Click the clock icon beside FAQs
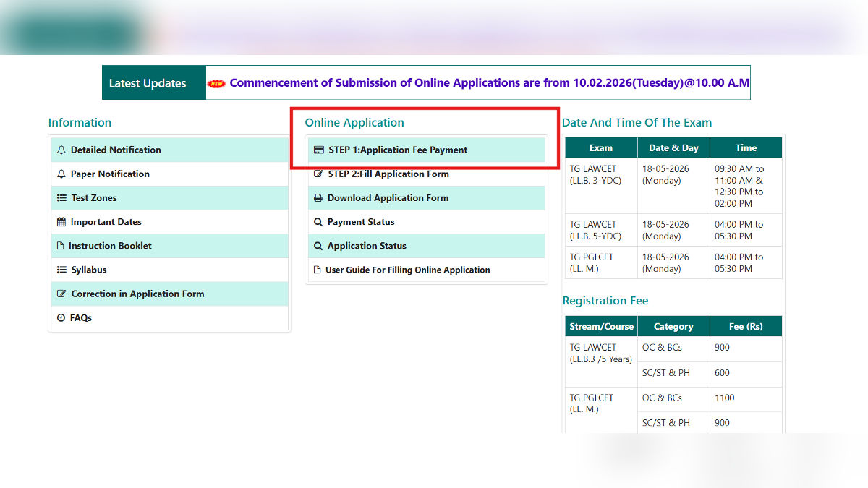Image resolution: width=868 pixels, height=488 pixels. point(61,317)
